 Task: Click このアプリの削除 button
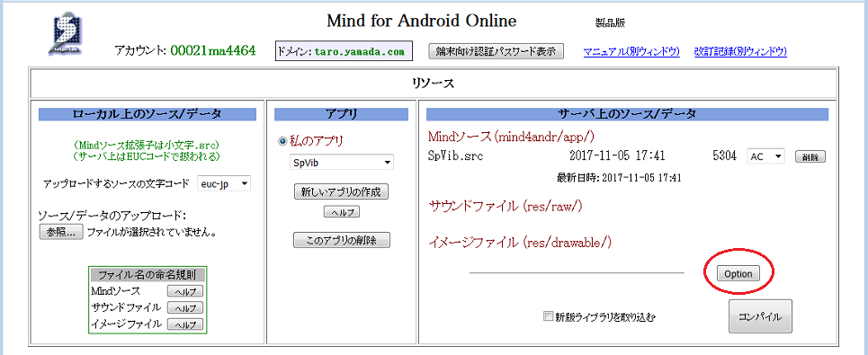[342, 240]
